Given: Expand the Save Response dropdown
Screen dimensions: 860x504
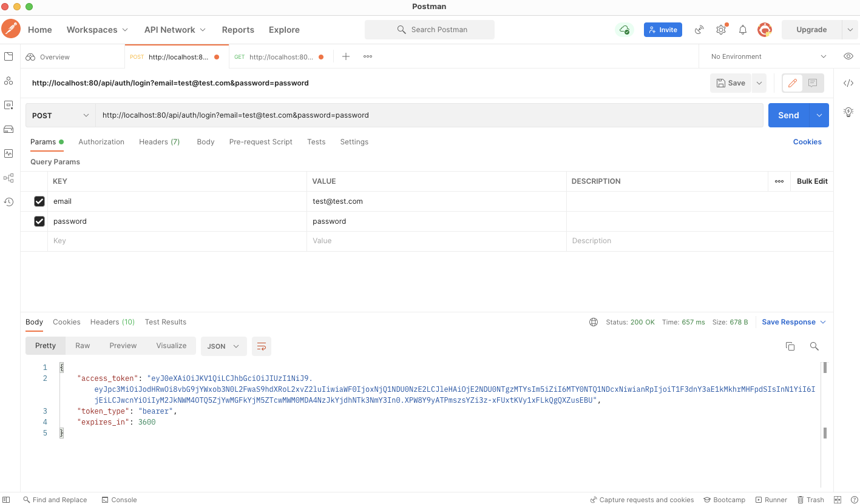Looking at the screenshot, I should click(x=823, y=322).
